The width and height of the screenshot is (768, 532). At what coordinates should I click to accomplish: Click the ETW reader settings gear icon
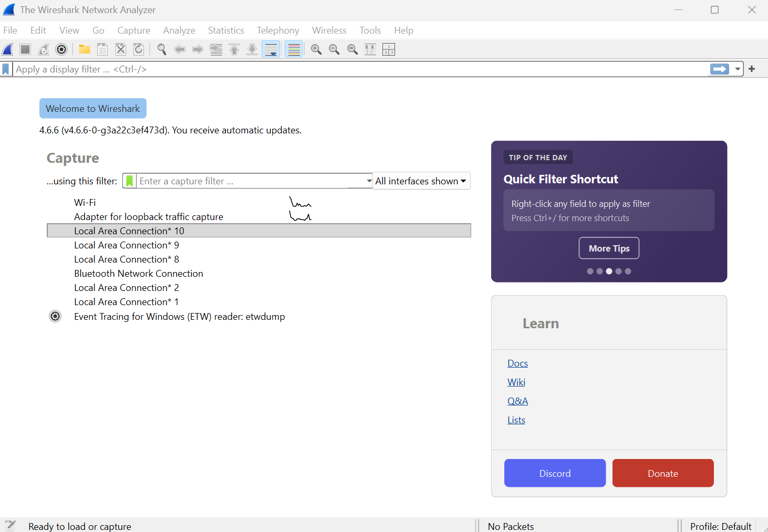[x=55, y=316]
